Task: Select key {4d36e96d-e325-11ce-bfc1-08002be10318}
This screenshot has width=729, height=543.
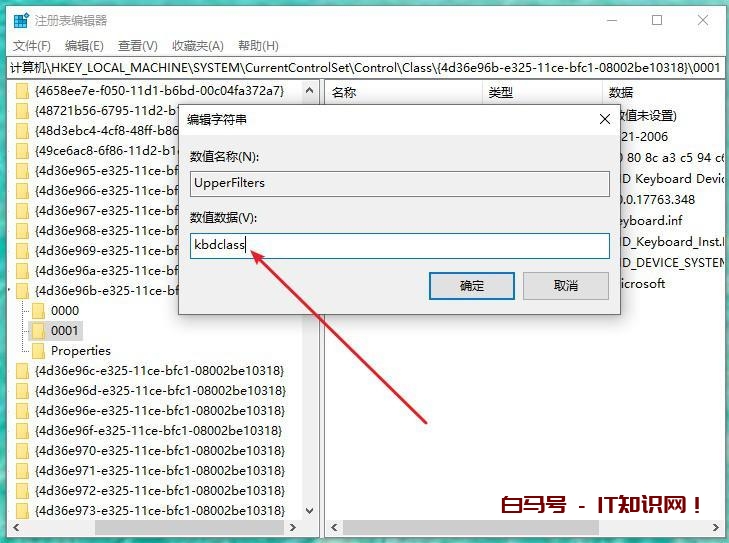Action: pos(160,391)
